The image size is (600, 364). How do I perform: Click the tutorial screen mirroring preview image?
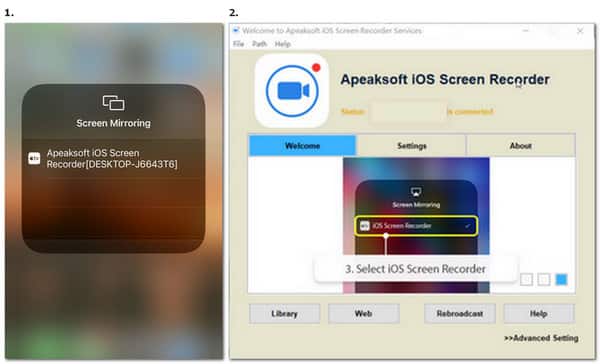pyautogui.click(x=416, y=225)
